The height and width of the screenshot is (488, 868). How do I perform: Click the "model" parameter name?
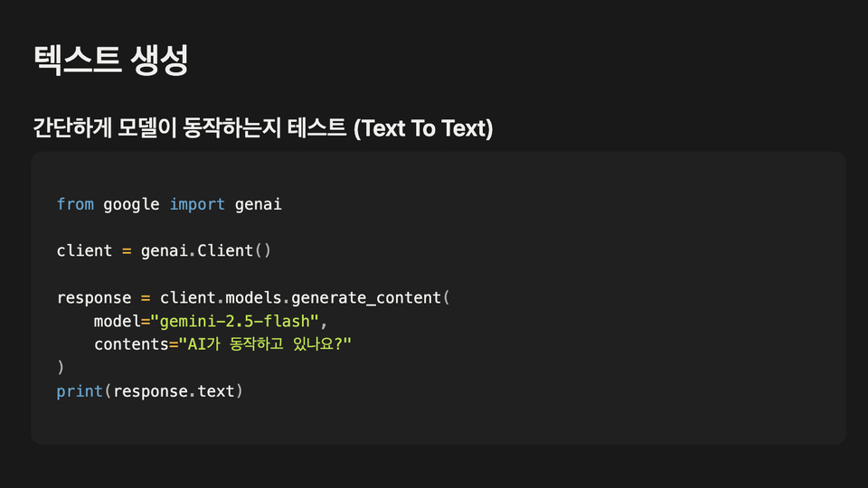(118, 321)
